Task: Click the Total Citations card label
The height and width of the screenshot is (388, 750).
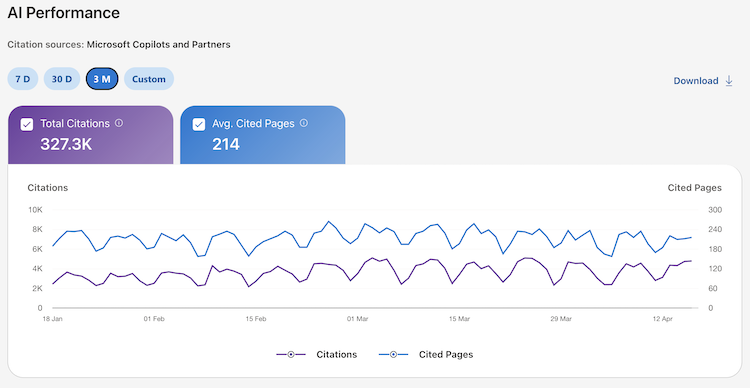Action: 75,123
